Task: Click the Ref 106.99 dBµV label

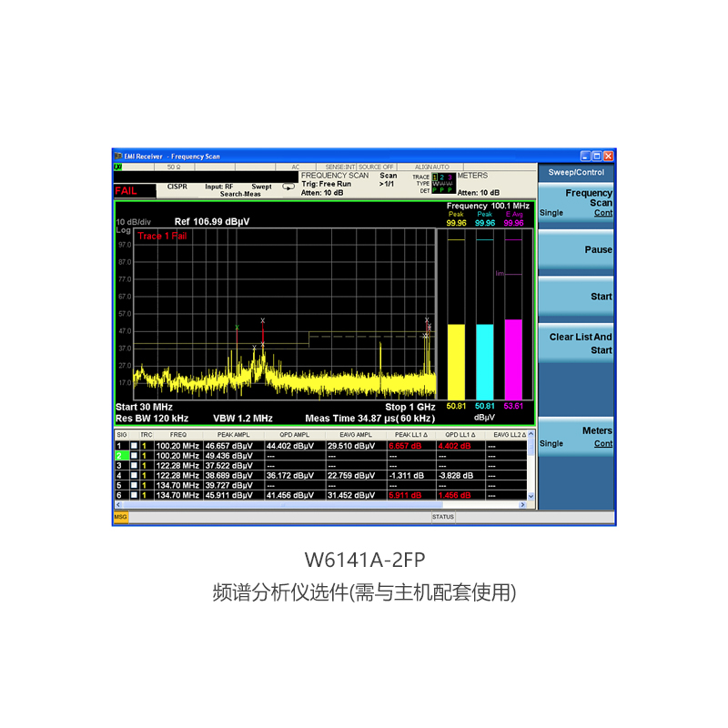Action: point(212,221)
